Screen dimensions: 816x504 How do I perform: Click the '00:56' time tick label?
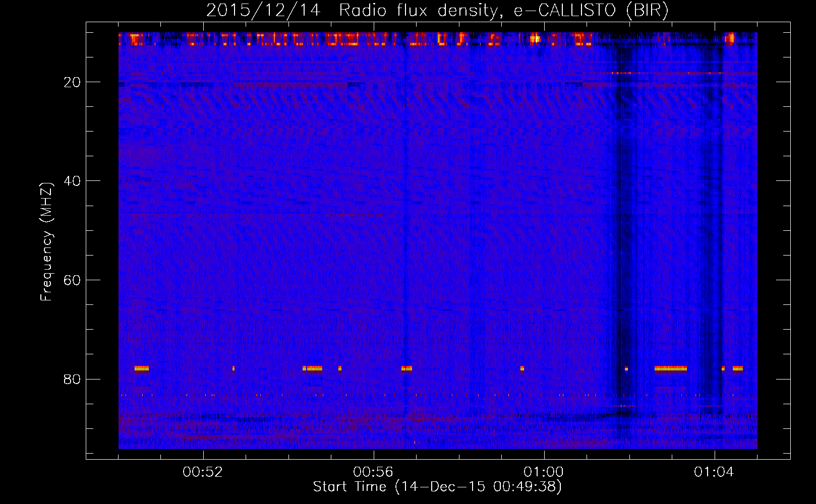tap(373, 472)
